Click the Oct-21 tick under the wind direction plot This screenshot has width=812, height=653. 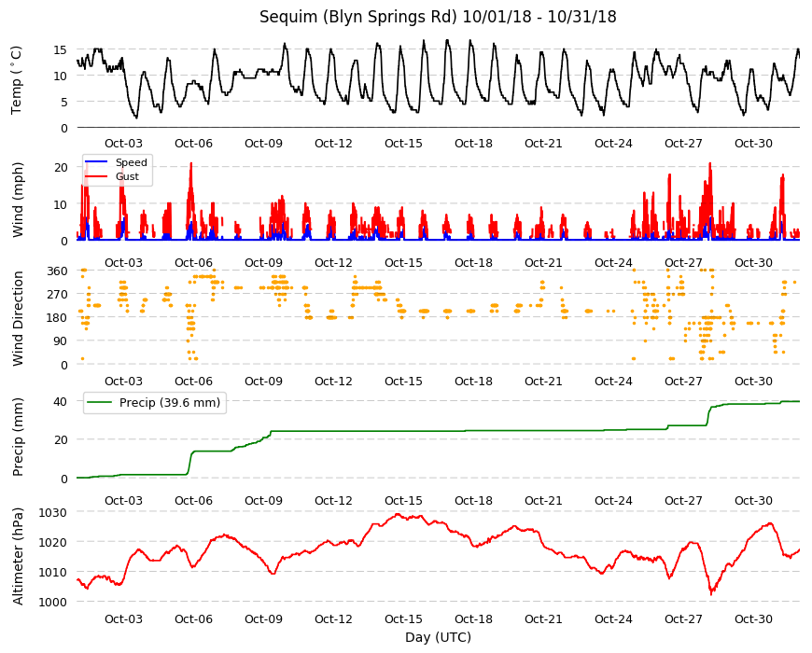(543, 381)
